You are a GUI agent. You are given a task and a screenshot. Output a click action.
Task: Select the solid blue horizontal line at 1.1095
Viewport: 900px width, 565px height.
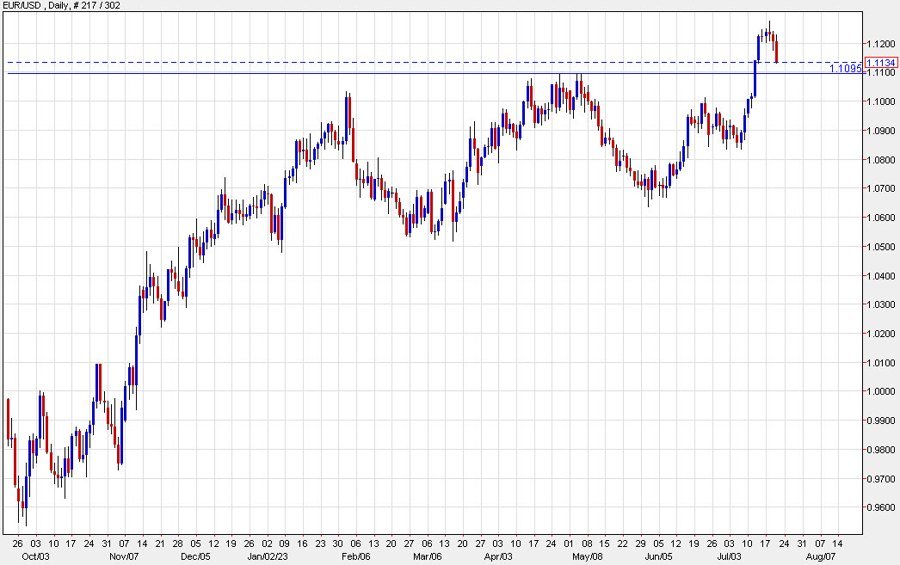tap(400, 73)
